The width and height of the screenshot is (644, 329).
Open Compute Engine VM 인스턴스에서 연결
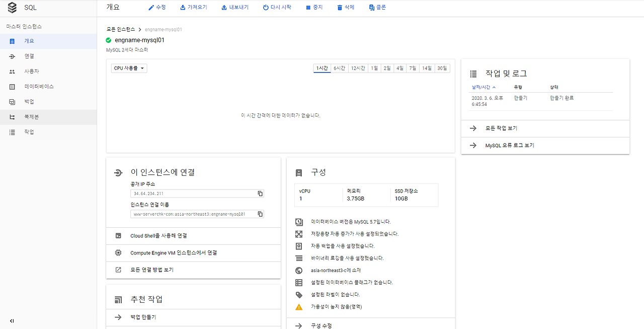193,253
